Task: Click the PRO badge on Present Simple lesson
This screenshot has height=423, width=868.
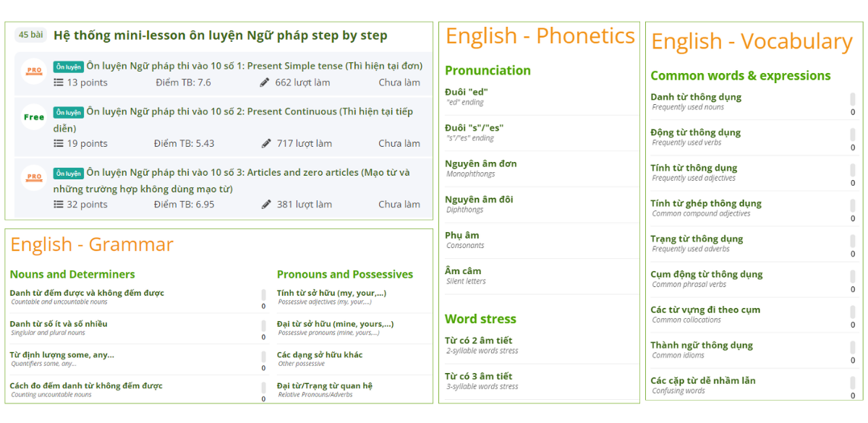Action: pos(32,67)
